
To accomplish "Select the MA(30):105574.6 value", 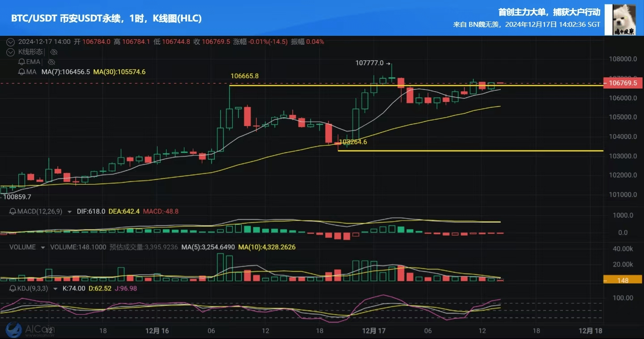I will [x=119, y=72].
